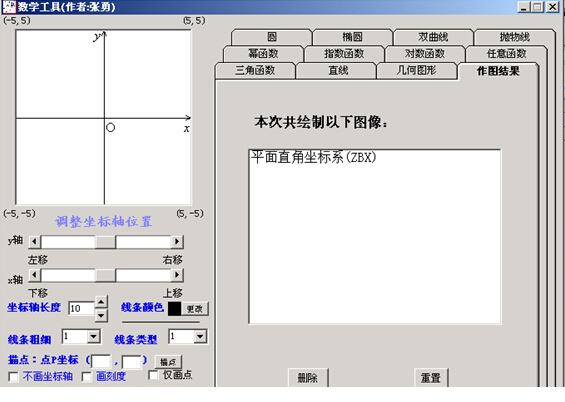This screenshot has width=565, height=402.
Task: Select the 作图结果 tab
Action: tap(498, 71)
